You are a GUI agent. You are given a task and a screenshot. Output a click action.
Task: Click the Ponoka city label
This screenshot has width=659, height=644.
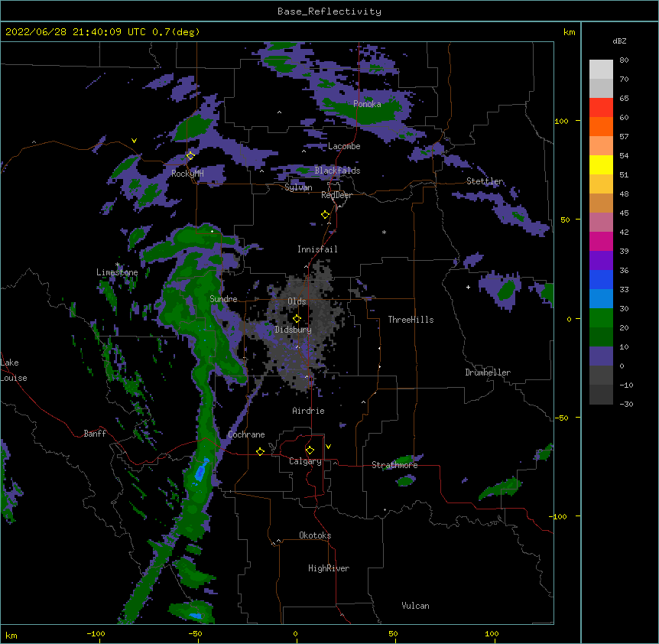367,104
